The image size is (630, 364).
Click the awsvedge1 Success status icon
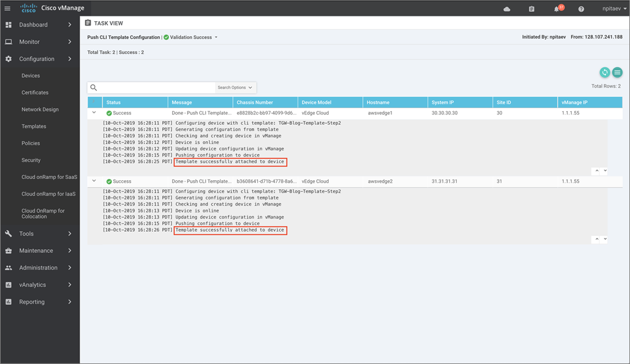pos(109,113)
